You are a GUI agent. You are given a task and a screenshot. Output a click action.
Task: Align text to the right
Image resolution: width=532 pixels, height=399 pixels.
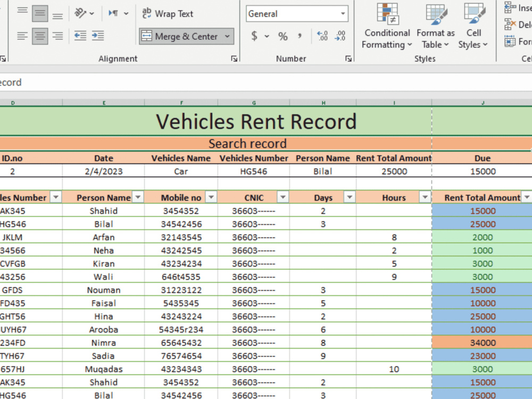(57, 36)
